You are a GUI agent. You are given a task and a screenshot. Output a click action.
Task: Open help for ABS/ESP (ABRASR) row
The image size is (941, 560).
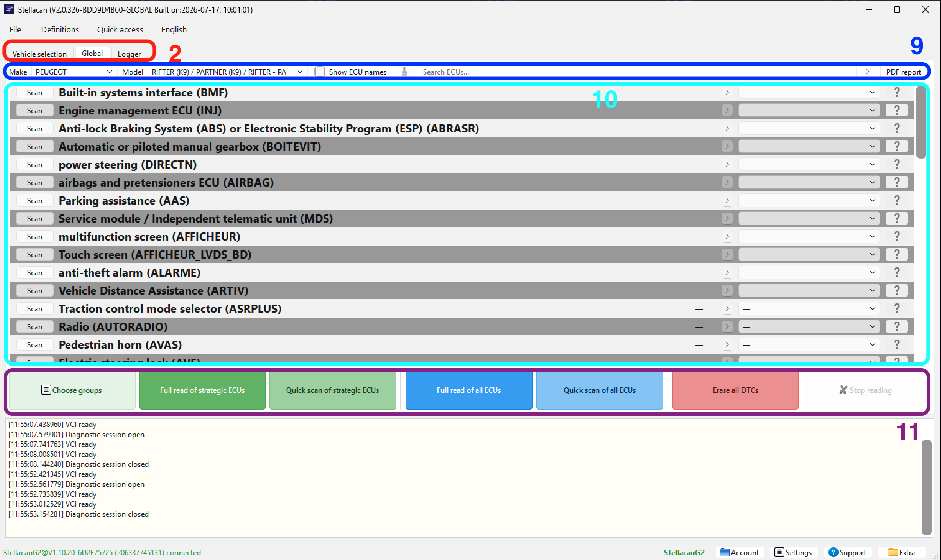896,128
